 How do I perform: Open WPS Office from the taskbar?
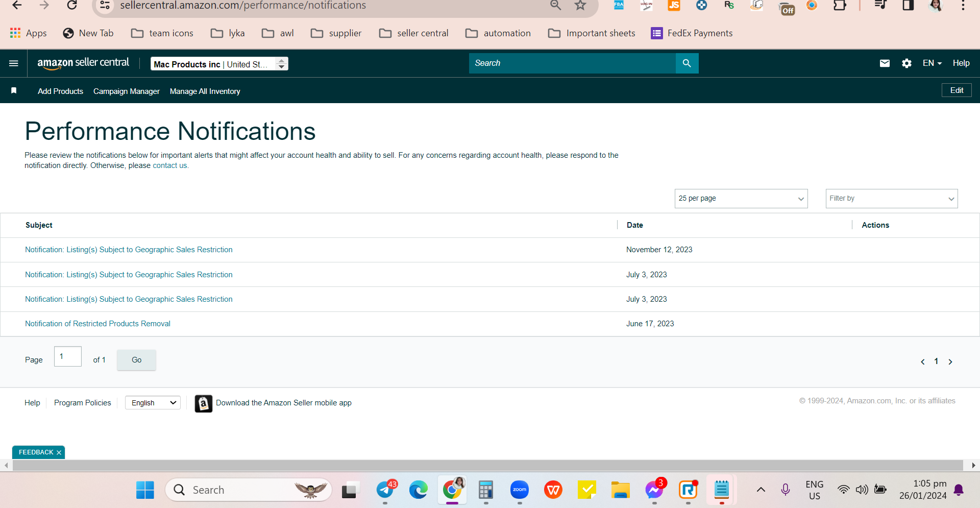coord(553,490)
